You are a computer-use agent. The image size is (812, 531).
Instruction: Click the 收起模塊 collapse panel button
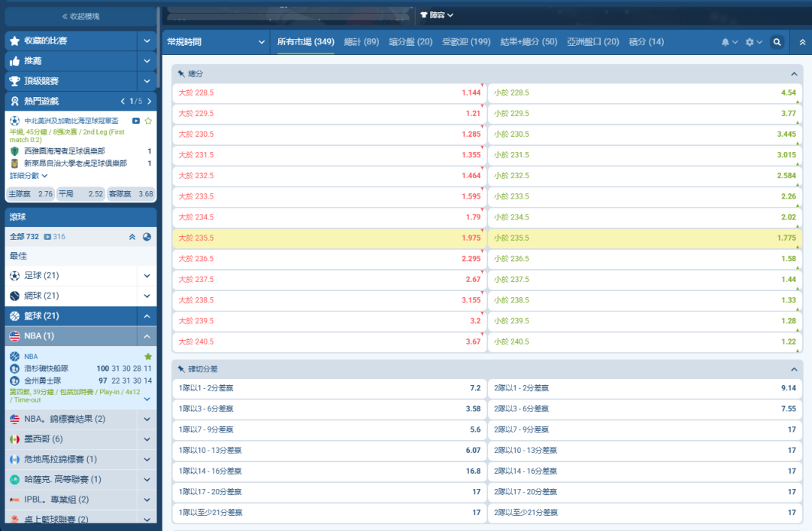[x=80, y=16]
